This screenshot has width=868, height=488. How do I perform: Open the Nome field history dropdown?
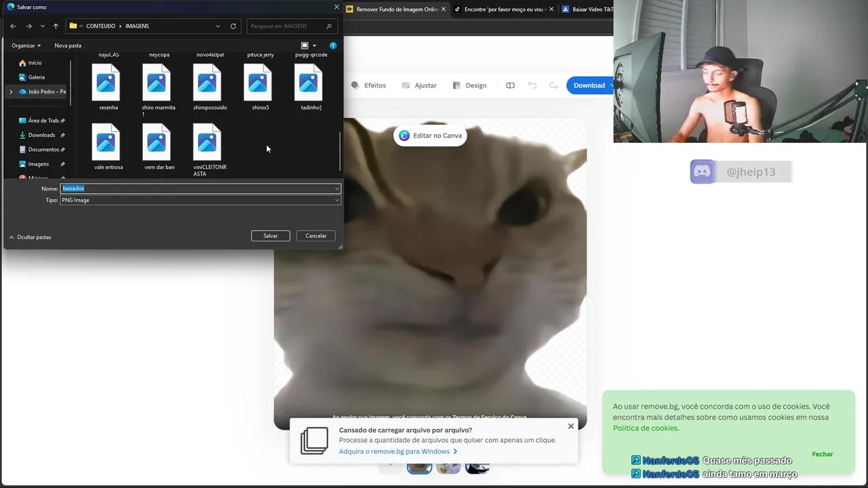[x=336, y=188]
